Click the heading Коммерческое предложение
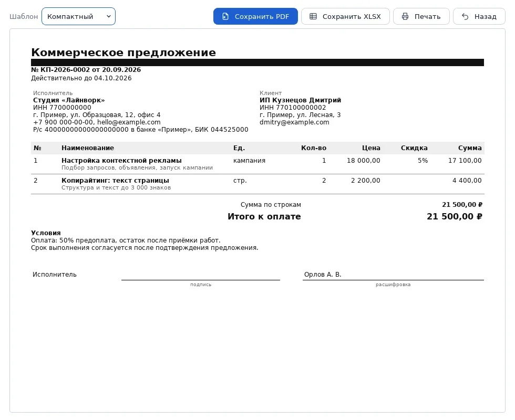 click(123, 52)
